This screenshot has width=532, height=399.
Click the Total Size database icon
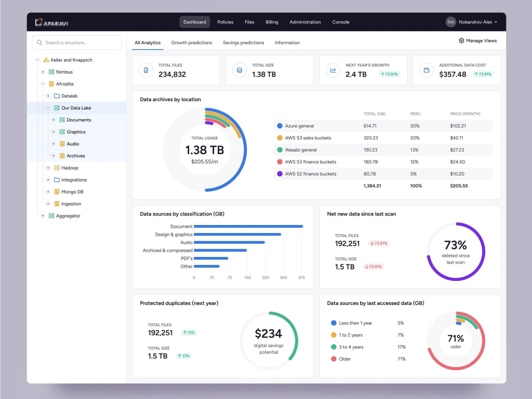coord(239,70)
